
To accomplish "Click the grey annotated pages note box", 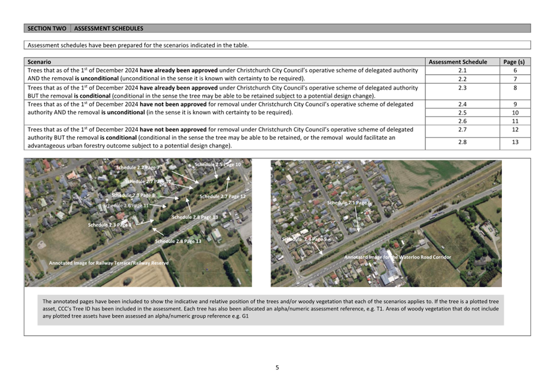I will 270,310.
